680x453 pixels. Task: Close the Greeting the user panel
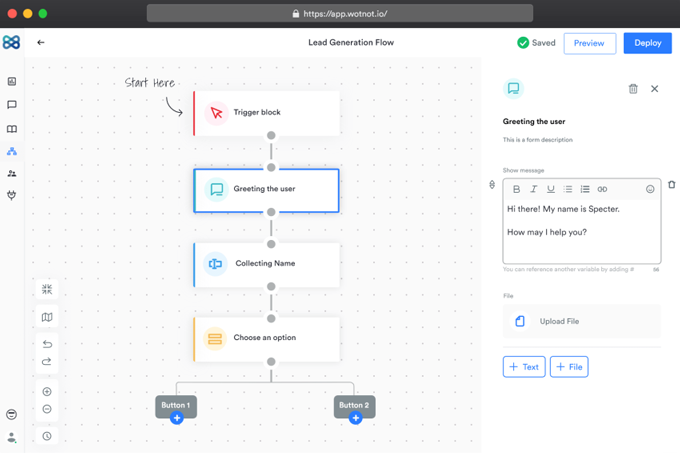tap(654, 89)
